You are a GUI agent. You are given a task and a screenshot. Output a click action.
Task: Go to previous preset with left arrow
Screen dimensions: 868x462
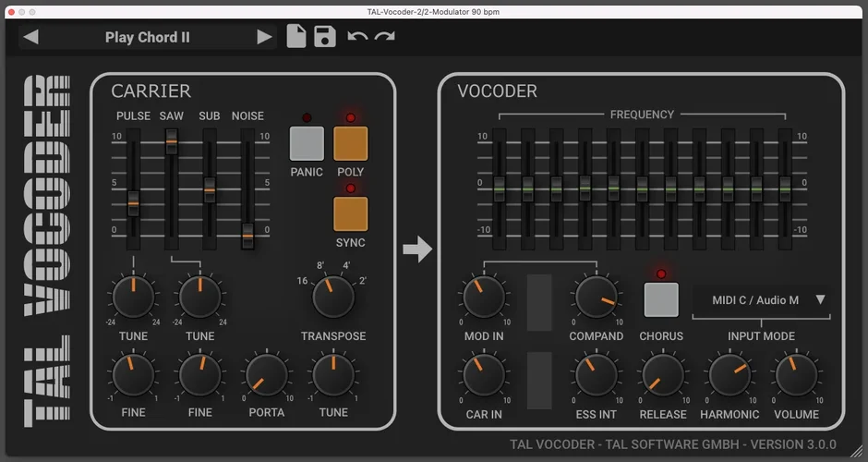pos(31,37)
